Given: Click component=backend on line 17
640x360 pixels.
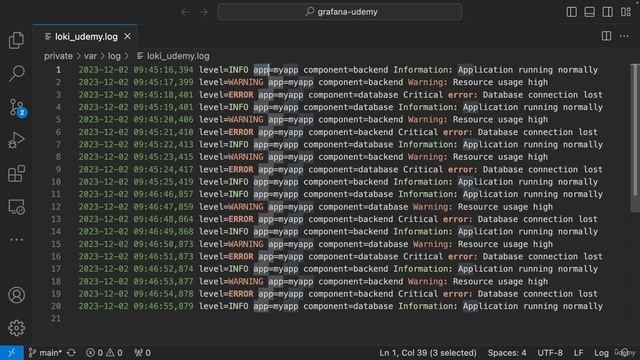Looking at the screenshot, I should tap(346, 269).
